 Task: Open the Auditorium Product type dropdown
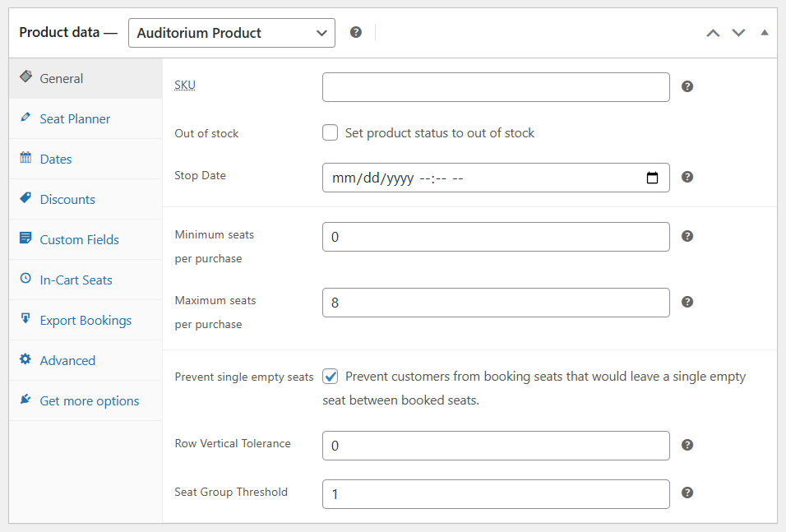tap(232, 33)
